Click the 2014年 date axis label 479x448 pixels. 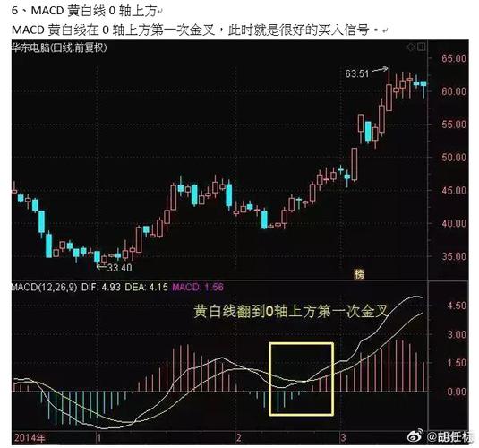coord(30,437)
